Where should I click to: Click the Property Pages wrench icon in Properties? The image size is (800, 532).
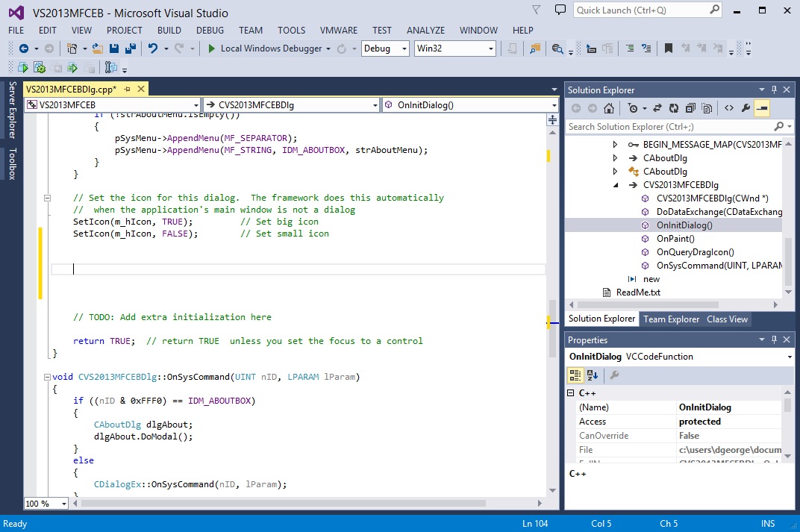614,375
